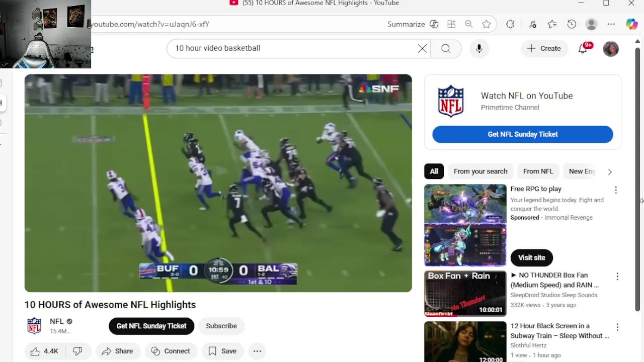Screen dimensions: 644x362
Task: Click the Immortal Revenge sponsor name
Action: 569,218
